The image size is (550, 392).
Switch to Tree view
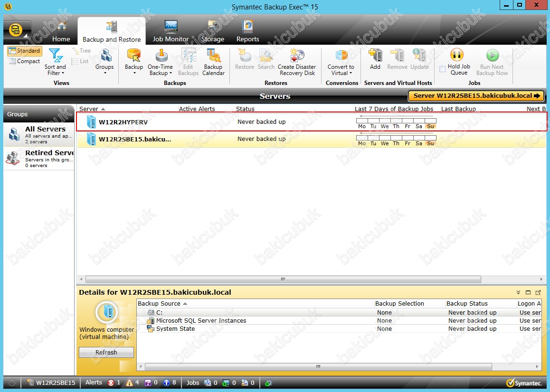81,51
